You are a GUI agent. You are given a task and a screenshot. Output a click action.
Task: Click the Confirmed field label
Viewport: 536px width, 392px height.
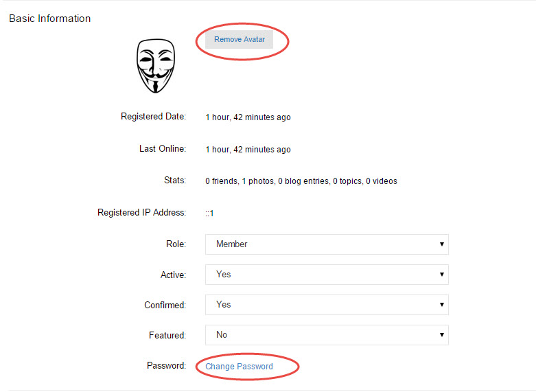(165, 305)
